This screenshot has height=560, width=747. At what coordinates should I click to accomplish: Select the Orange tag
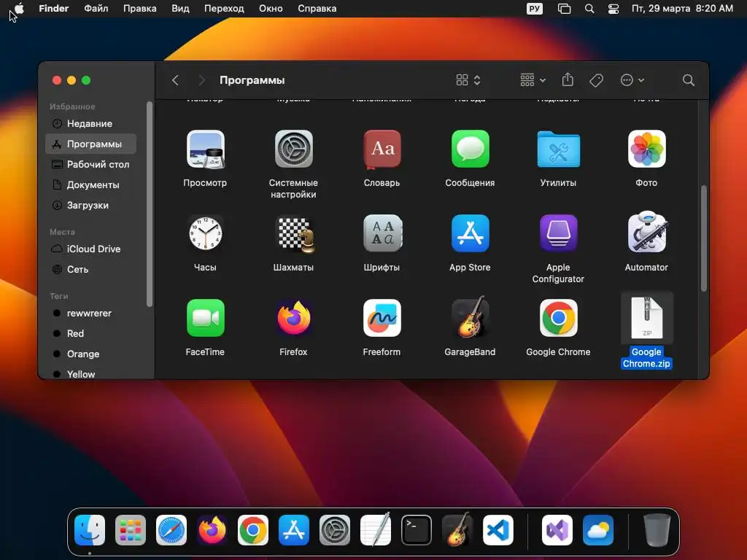[90, 354]
